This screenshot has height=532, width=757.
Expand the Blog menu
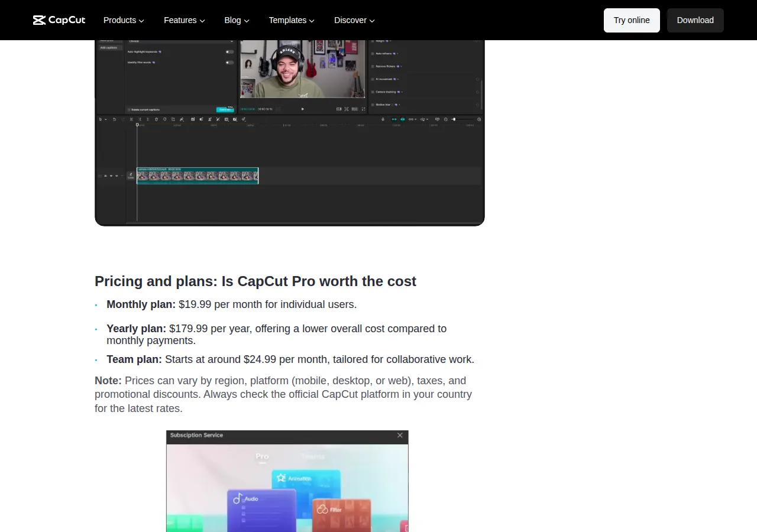click(237, 20)
